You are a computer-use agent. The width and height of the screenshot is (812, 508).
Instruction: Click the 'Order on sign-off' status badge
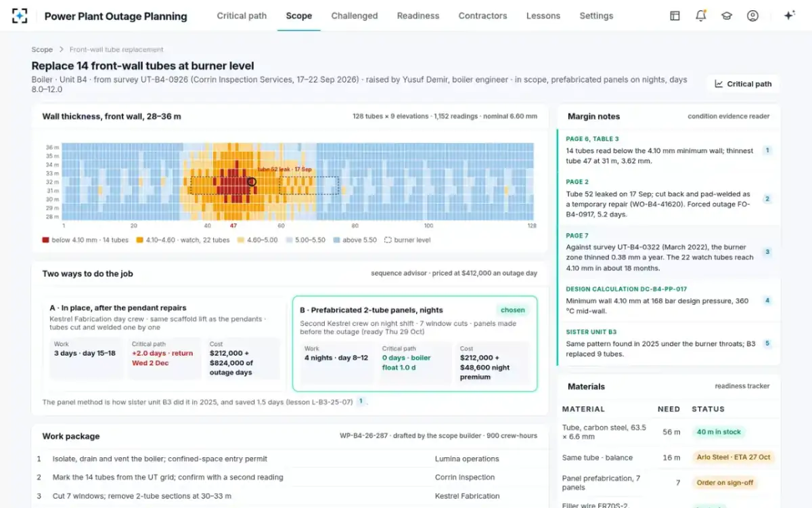click(724, 483)
